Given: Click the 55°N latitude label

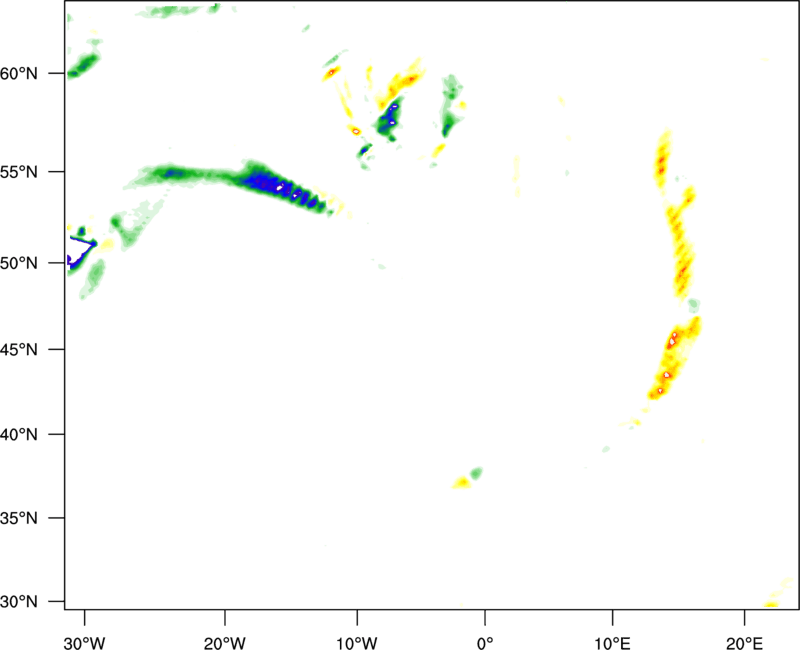Looking at the screenshot, I should [19, 172].
